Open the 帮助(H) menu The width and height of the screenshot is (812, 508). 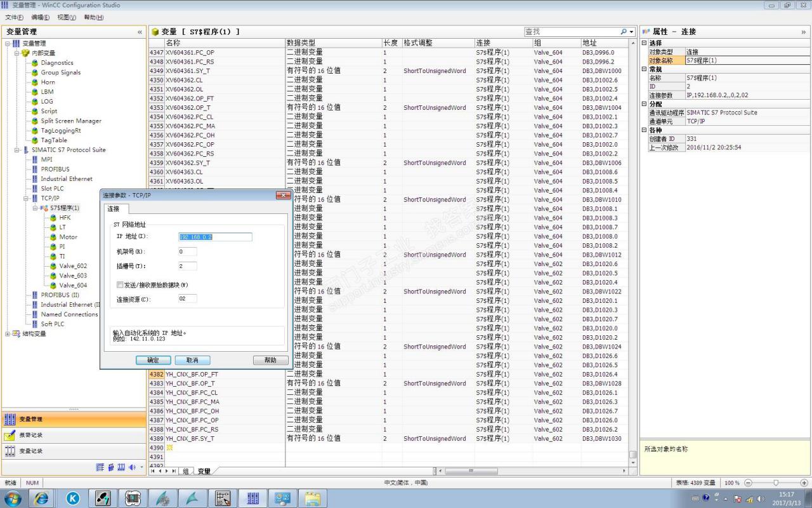click(x=94, y=17)
